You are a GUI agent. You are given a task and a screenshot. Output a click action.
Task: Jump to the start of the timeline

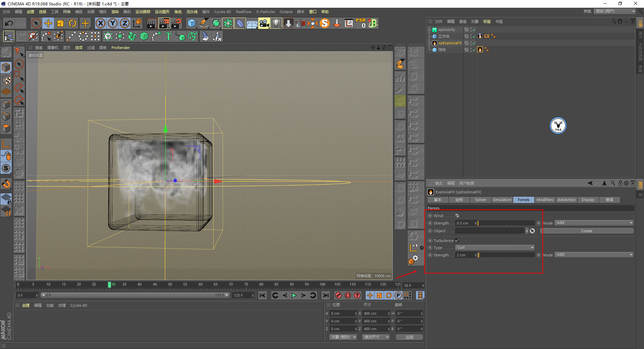tap(263, 295)
